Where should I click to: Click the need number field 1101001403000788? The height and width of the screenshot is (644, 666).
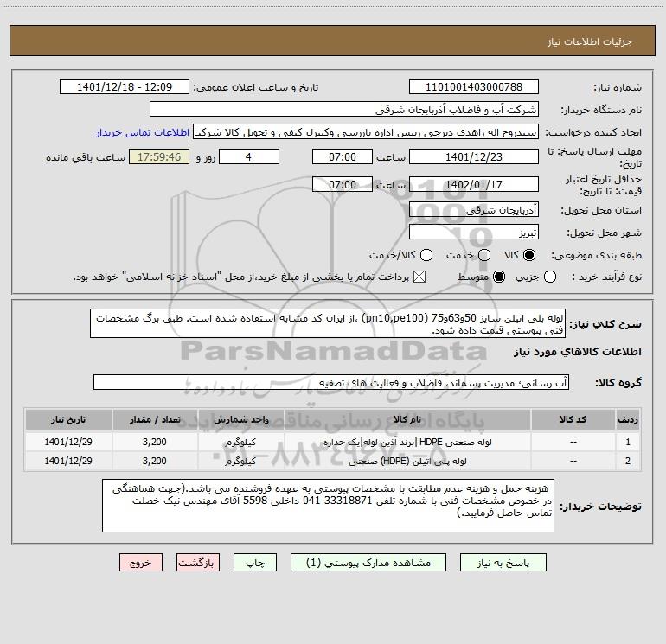coord(474,87)
